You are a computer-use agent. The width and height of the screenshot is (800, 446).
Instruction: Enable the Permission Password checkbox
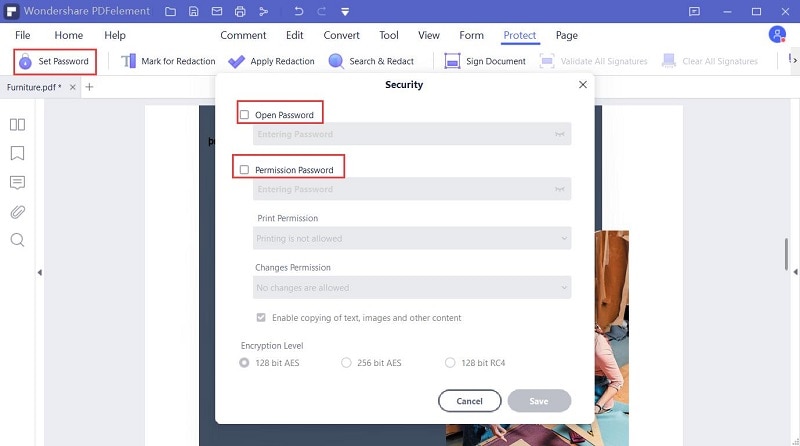click(245, 170)
